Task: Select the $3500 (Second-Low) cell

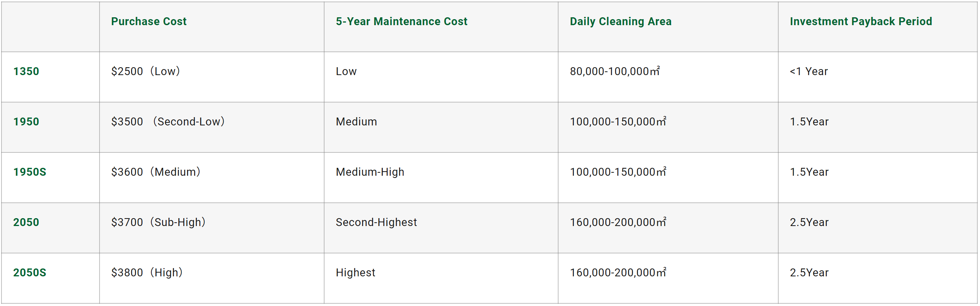Action: (168, 122)
